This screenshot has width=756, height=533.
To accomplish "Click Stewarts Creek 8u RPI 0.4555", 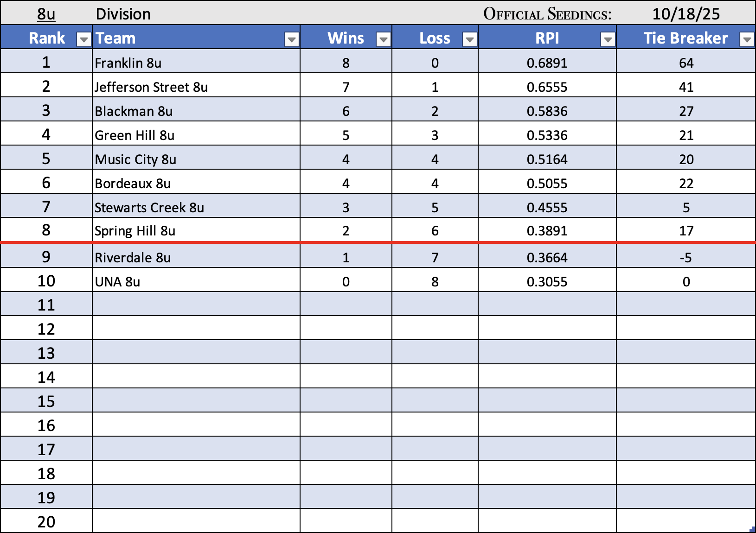I will click(547, 208).
